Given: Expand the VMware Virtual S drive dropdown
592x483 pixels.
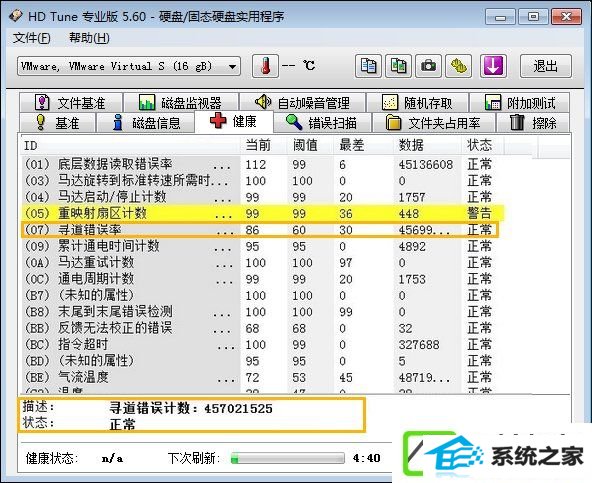Looking at the screenshot, I should click(129, 66).
